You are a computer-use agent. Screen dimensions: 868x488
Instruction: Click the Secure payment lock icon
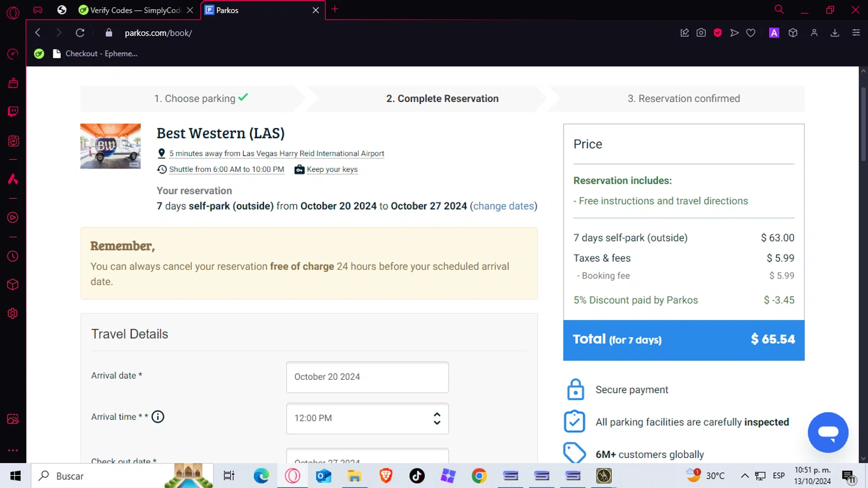pyautogui.click(x=575, y=390)
